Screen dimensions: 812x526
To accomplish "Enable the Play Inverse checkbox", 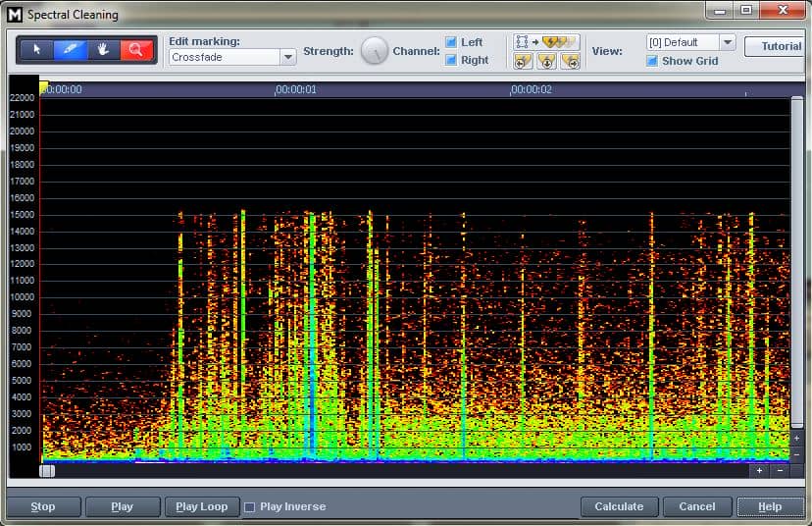I will pyautogui.click(x=249, y=506).
